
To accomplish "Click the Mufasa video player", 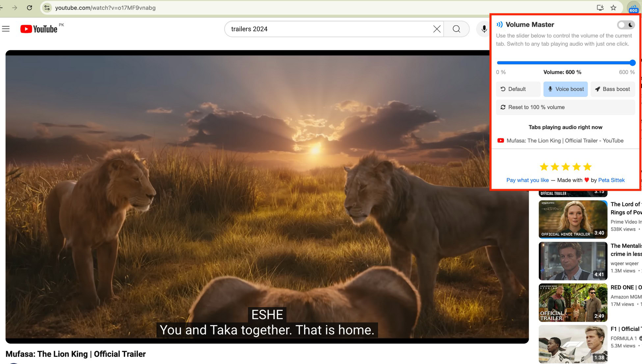I will pos(267,197).
